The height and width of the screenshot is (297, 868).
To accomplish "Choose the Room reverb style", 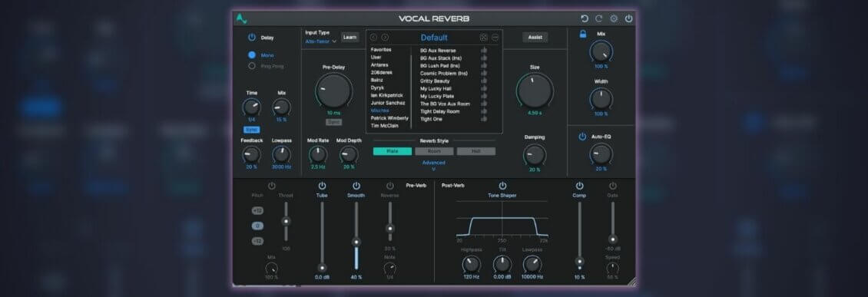I will [x=434, y=151].
